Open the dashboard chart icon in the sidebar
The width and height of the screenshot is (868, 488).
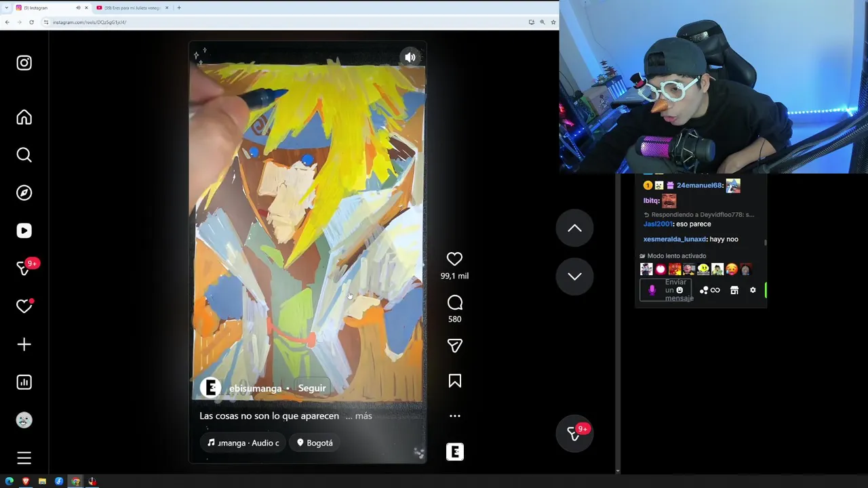point(24,382)
